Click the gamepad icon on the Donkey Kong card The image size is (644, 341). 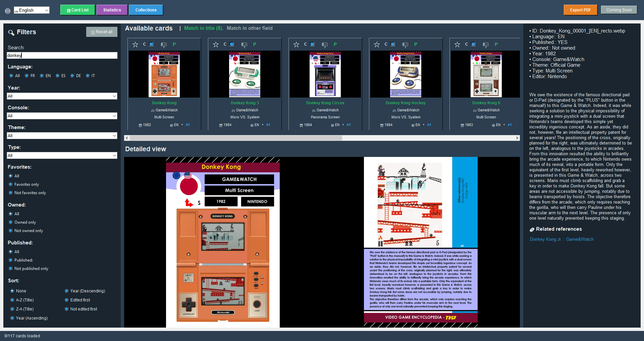pos(153,110)
